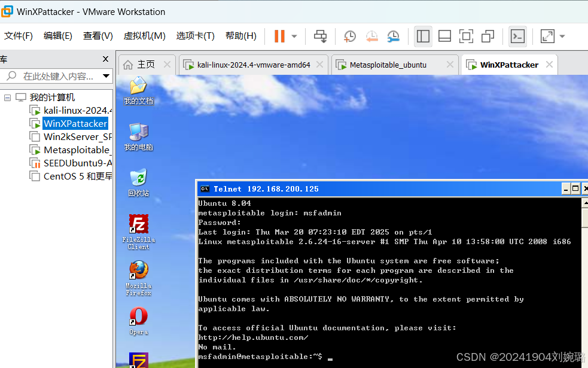The width and height of the screenshot is (588, 368).
Task: Open the 编辑(E) menu
Action: (58, 36)
